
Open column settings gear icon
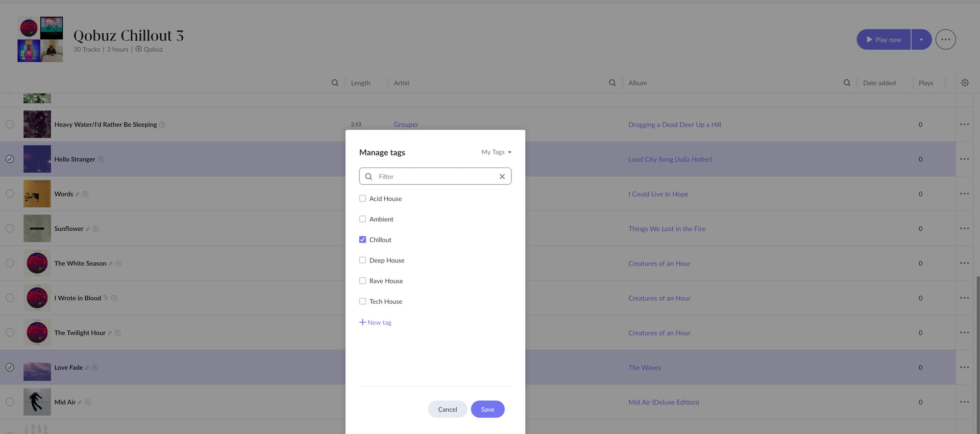tap(964, 83)
